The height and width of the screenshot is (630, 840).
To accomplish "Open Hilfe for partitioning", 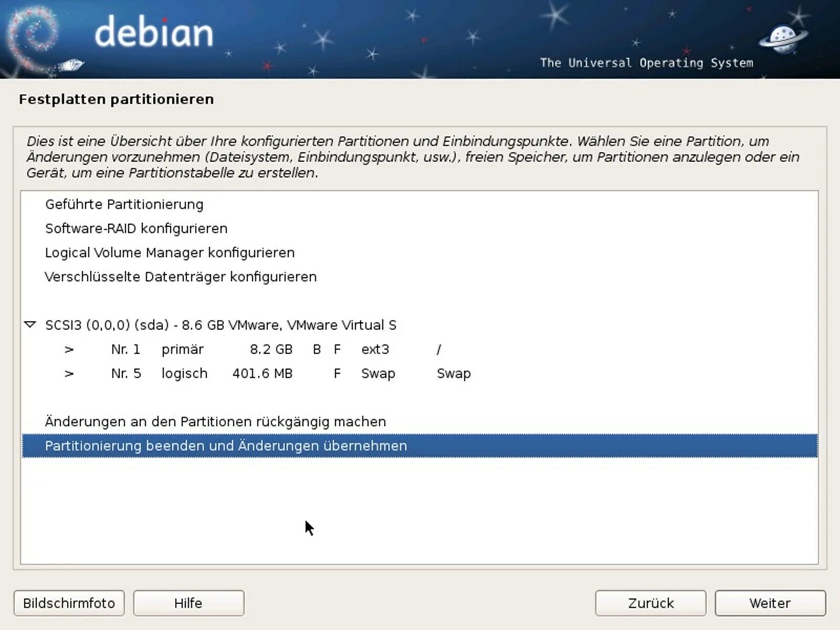I will tap(188, 603).
